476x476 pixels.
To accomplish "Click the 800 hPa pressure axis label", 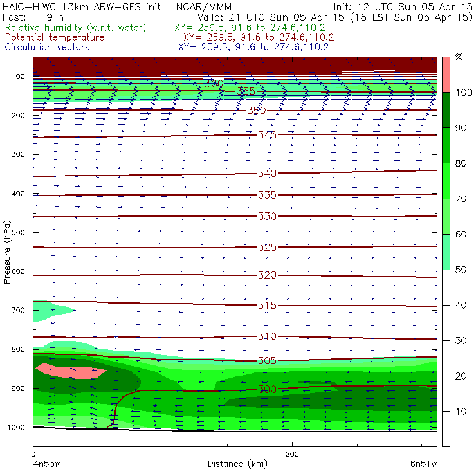I will tap(18, 349).
